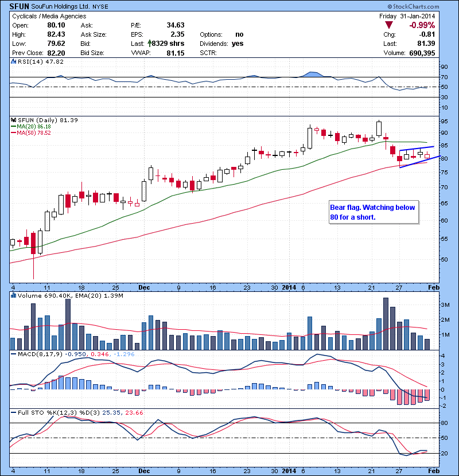Click the MA(50) red legend line
The image size is (459, 476).
click(x=14, y=132)
